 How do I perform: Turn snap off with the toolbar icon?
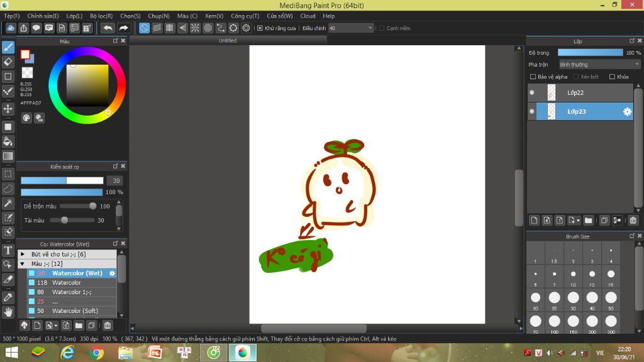pyautogui.click(x=144, y=28)
